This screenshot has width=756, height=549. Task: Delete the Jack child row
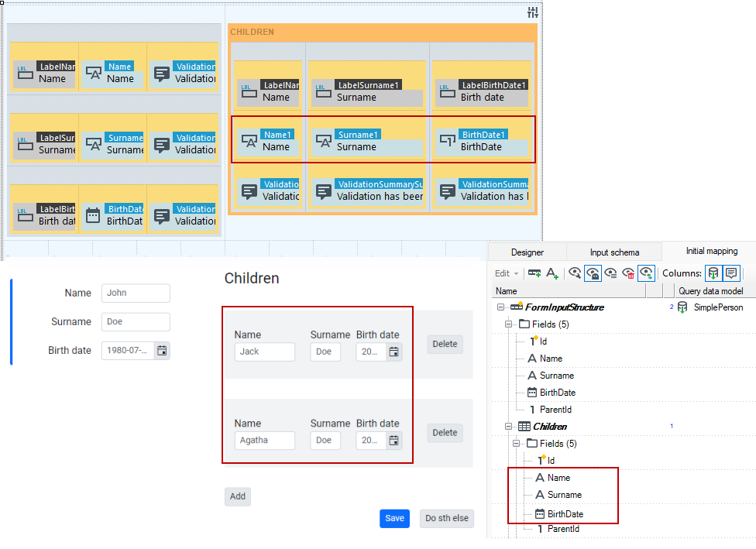(x=445, y=344)
